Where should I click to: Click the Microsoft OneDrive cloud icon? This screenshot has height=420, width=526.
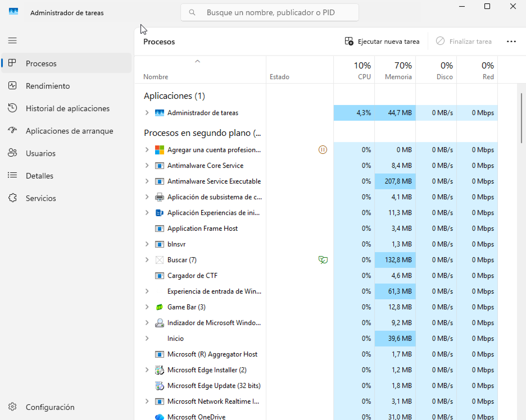coord(159,417)
